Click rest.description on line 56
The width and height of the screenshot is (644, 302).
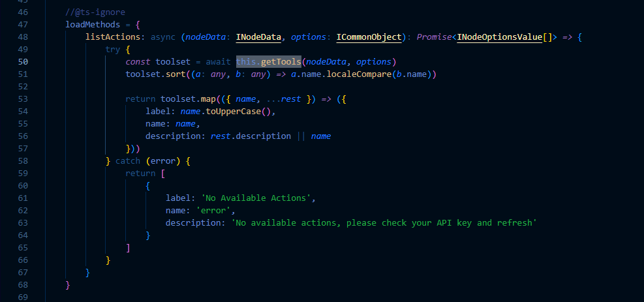pos(251,136)
